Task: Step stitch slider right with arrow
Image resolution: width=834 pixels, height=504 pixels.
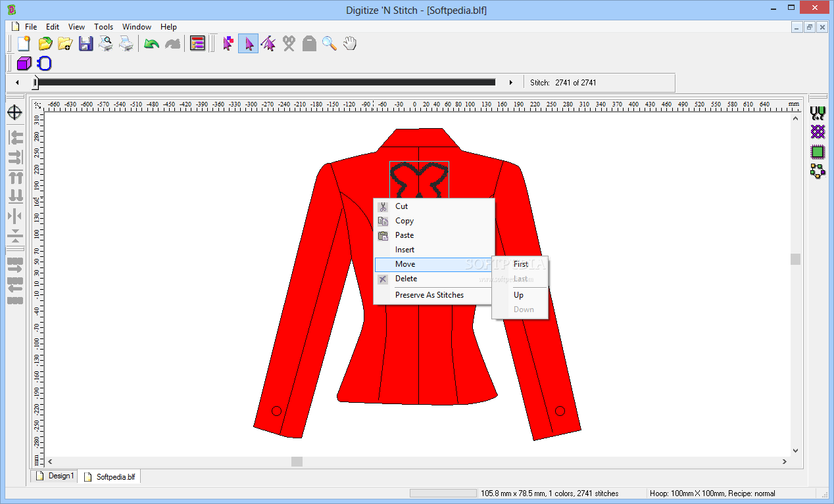Action: [511, 83]
